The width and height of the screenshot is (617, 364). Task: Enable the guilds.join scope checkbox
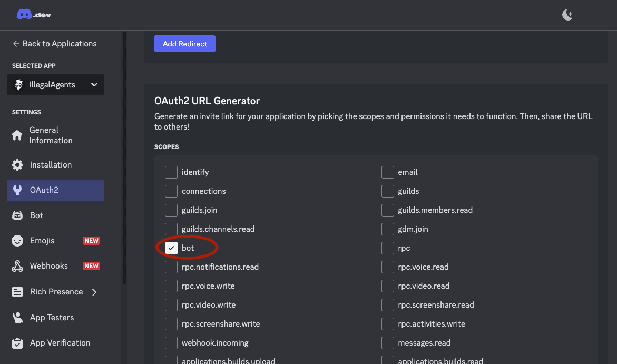point(171,210)
